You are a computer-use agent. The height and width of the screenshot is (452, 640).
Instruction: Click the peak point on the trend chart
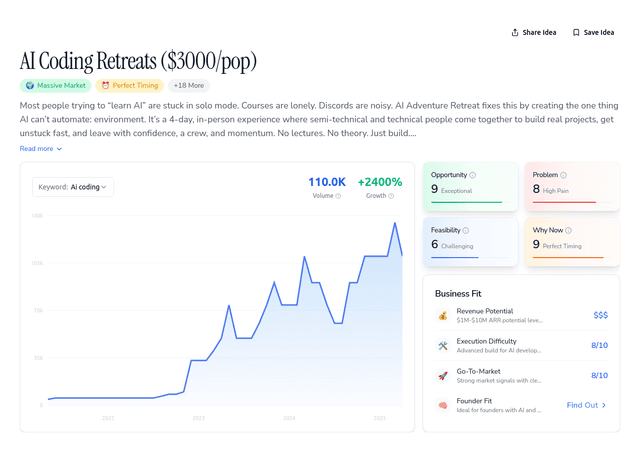coord(394,223)
